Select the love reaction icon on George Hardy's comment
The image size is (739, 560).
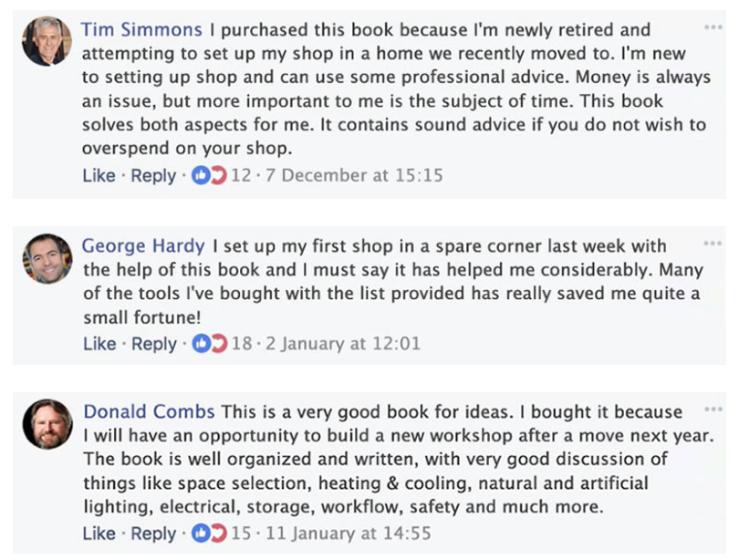coord(217,345)
